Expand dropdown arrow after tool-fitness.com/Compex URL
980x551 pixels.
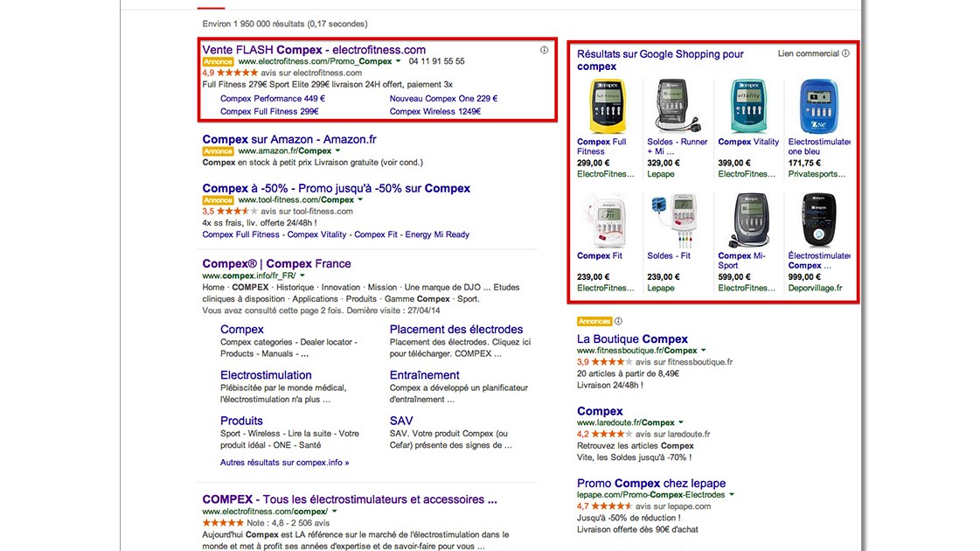pos(360,200)
